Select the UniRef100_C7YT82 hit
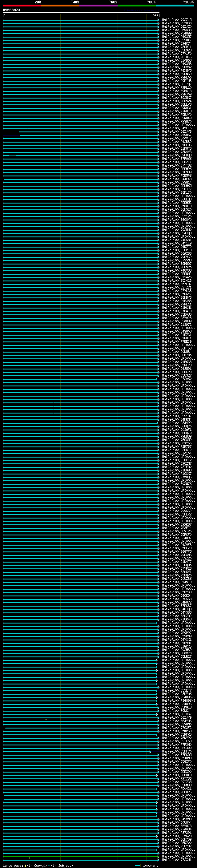 177,165
